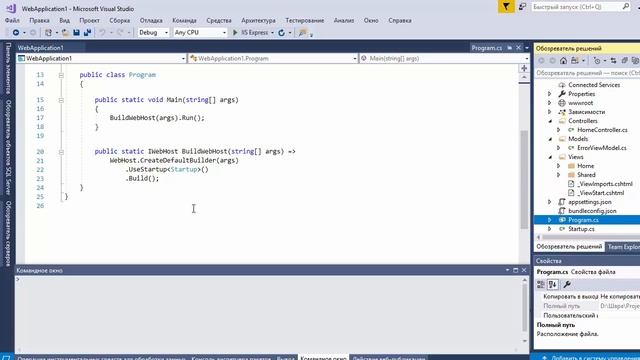Select the Вывод bottom tab
Viewport: 640px width, 360px height.
tap(285, 358)
